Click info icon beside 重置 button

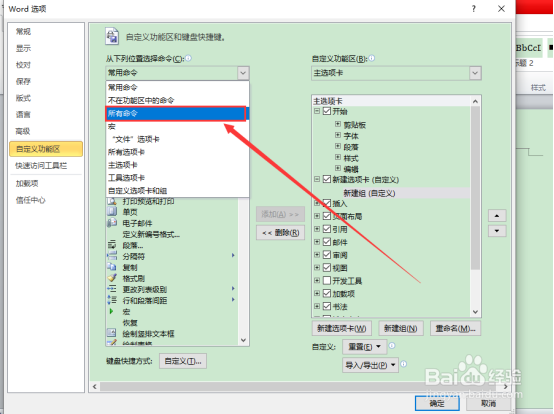tap(392, 346)
